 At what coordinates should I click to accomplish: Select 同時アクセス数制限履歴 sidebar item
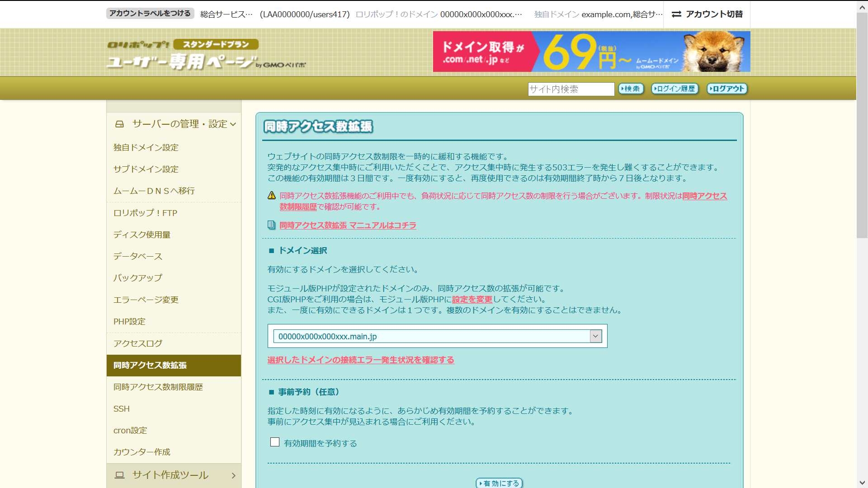tap(158, 387)
